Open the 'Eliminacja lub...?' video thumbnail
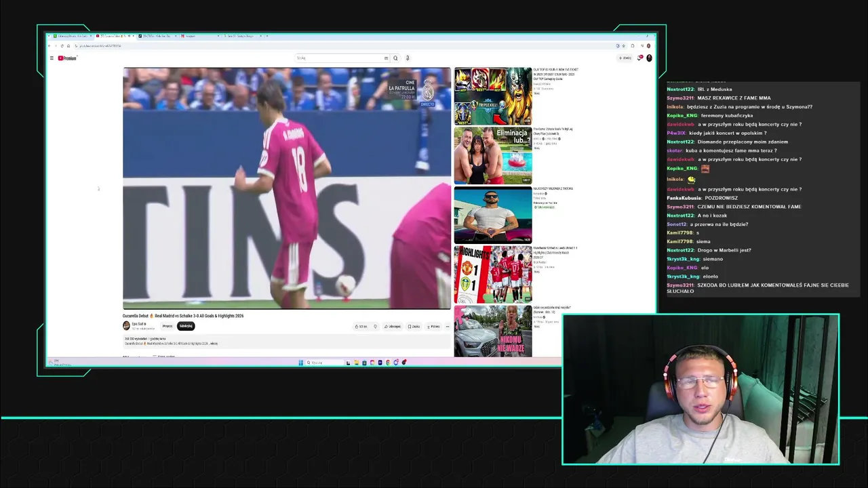This screenshot has width=868, height=488. (x=493, y=156)
